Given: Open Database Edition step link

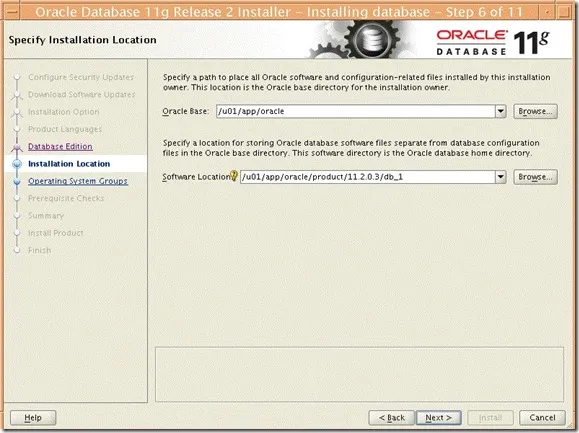Looking at the screenshot, I should click(60, 147).
